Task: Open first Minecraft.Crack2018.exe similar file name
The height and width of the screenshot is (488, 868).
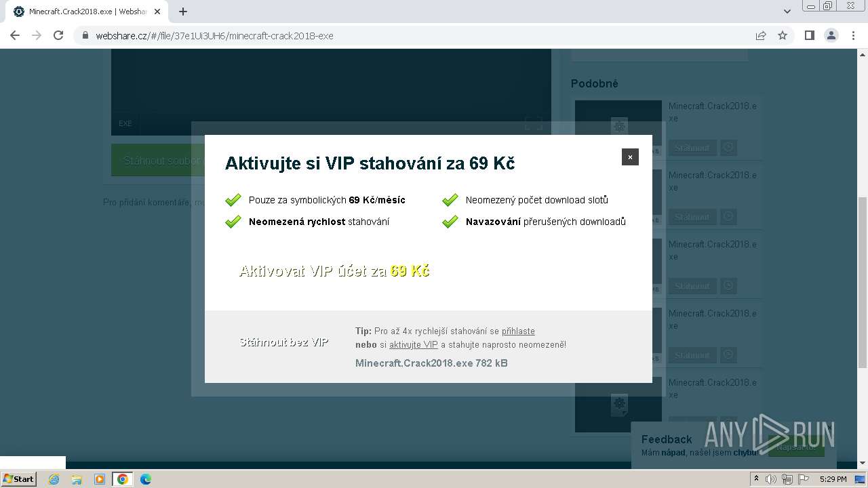Action: (x=713, y=112)
